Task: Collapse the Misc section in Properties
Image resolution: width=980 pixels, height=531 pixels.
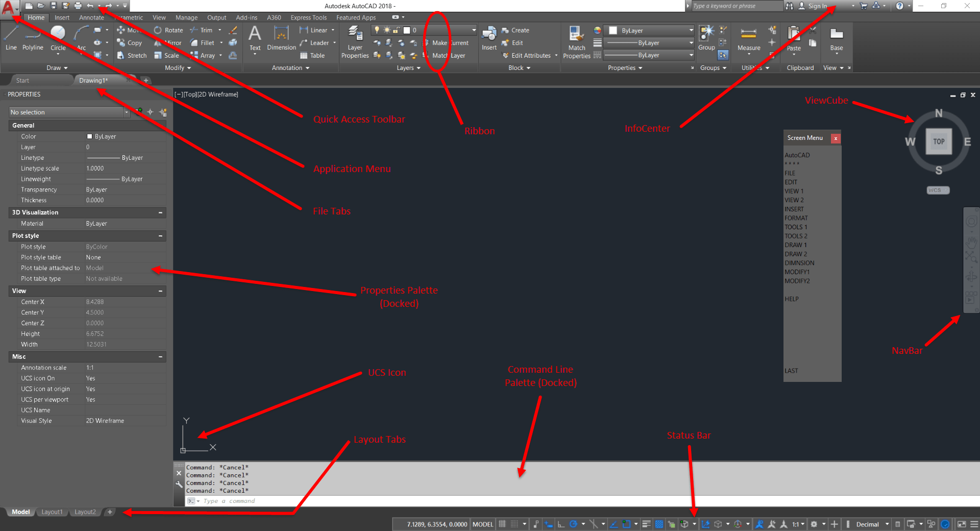Action: [x=160, y=357]
